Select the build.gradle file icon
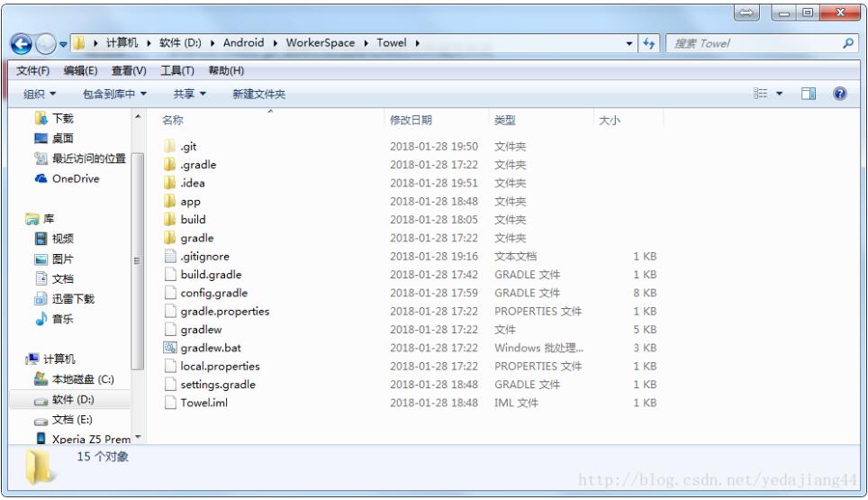Screen dimensions: 868x500 (170, 274)
